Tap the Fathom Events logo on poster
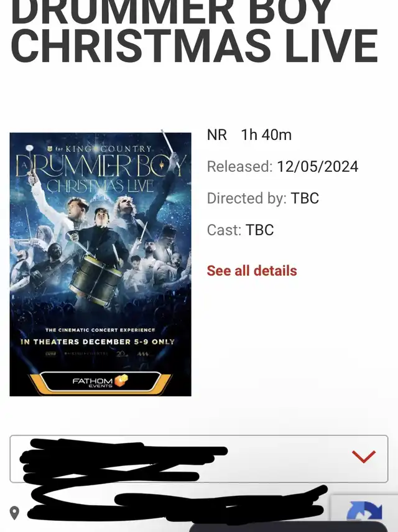398x532 pixels. [x=100, y=381]
